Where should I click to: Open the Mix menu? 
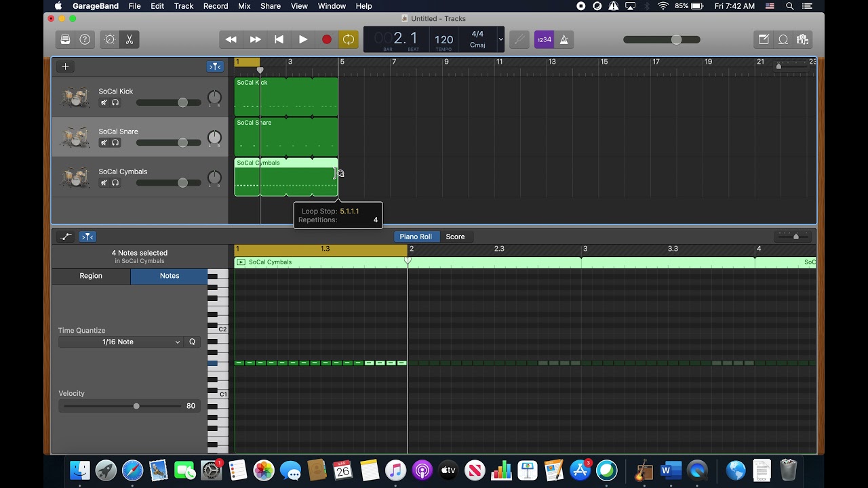(x=244, y=6)
